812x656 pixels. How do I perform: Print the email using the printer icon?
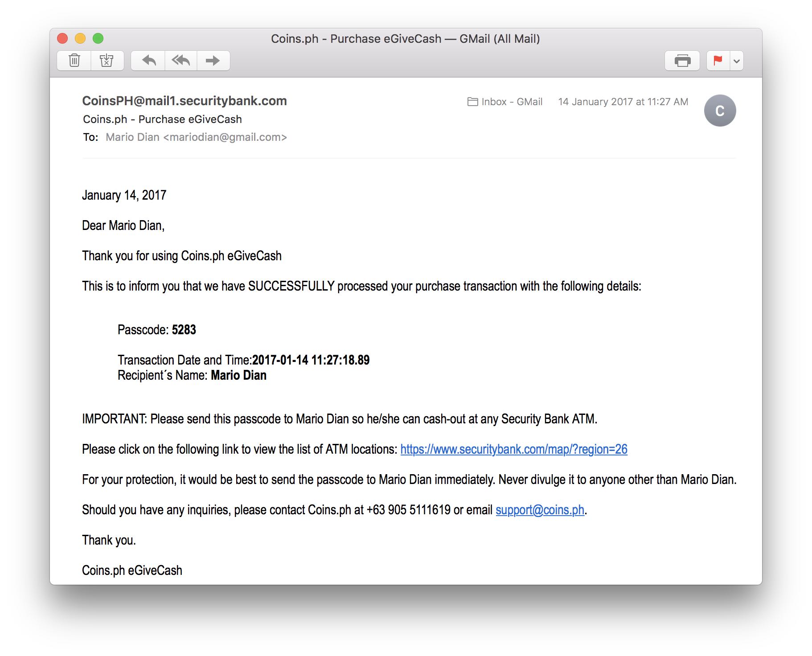click(682, 60)
